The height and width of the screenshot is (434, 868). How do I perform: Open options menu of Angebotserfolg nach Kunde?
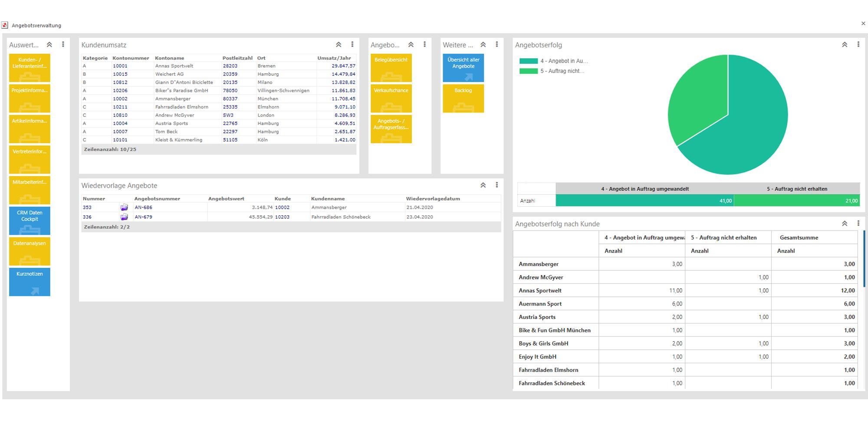click(x=858, y=223)
